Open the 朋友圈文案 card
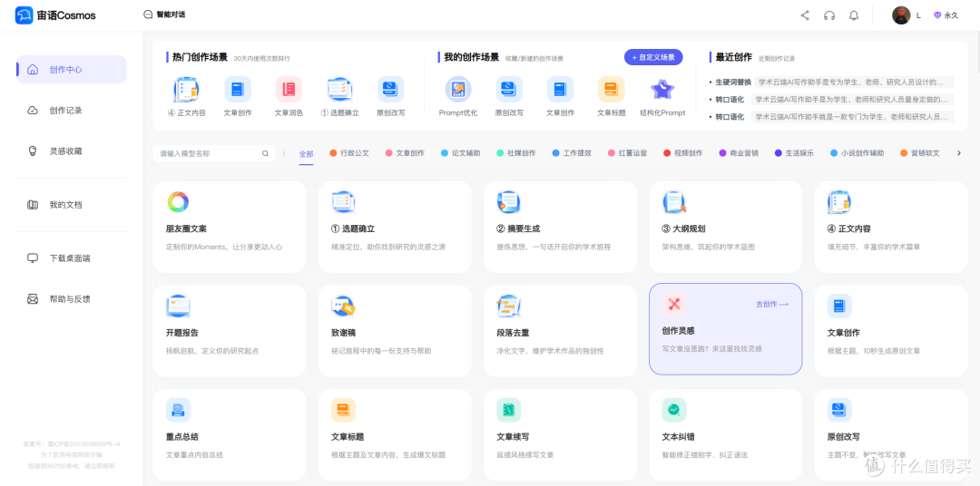Viewport: 980px width, 486px height. (230, 227)
